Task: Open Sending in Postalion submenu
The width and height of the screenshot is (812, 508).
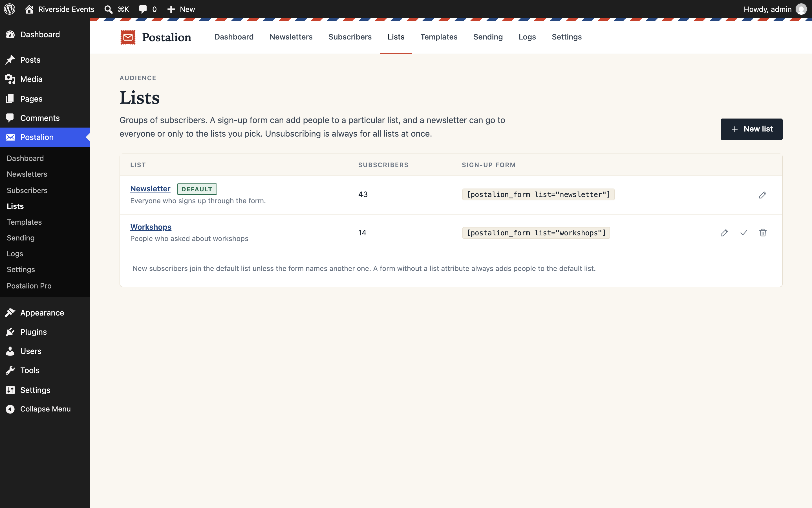Action: pos(45,238)
